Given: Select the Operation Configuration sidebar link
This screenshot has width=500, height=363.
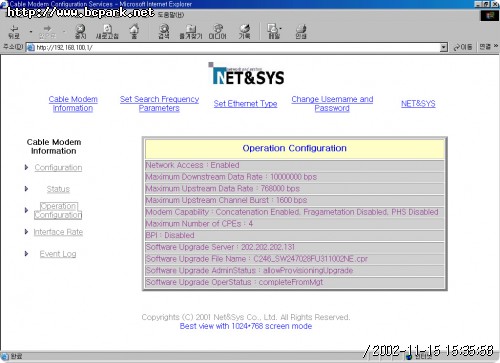Looking at the screenshot, I should (58, 211).
